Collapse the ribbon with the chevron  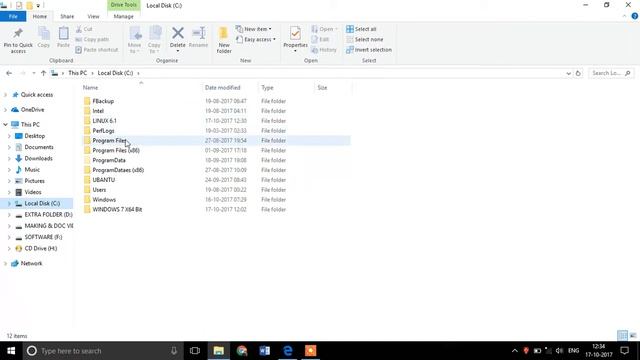[624, 16]
